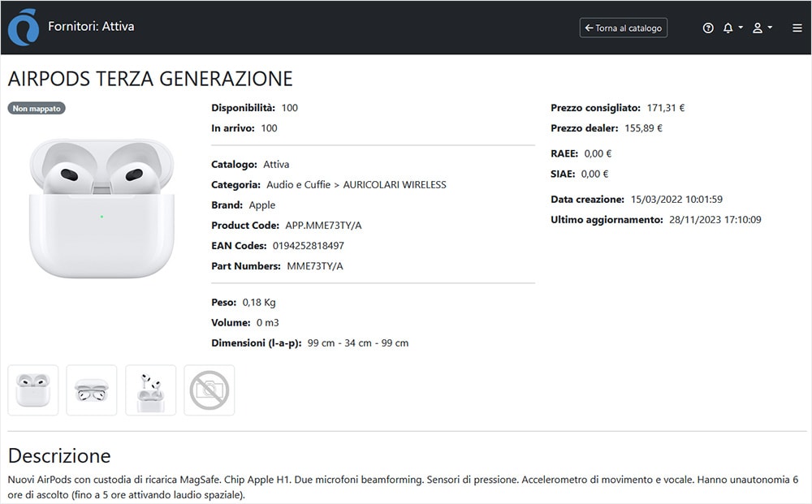Click the blue app logo in header
The height and width of the screenshot is (504, 812).
[23, 27]
